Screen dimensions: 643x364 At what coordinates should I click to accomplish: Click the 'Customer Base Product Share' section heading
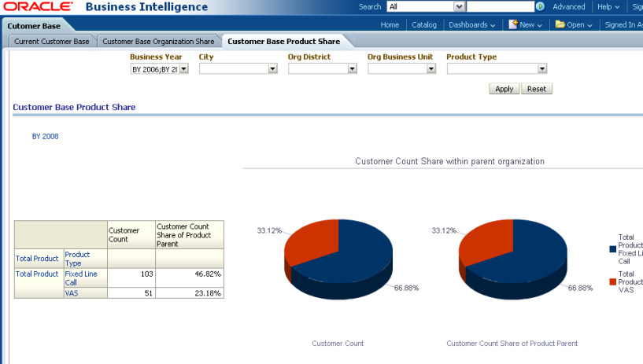74,107
